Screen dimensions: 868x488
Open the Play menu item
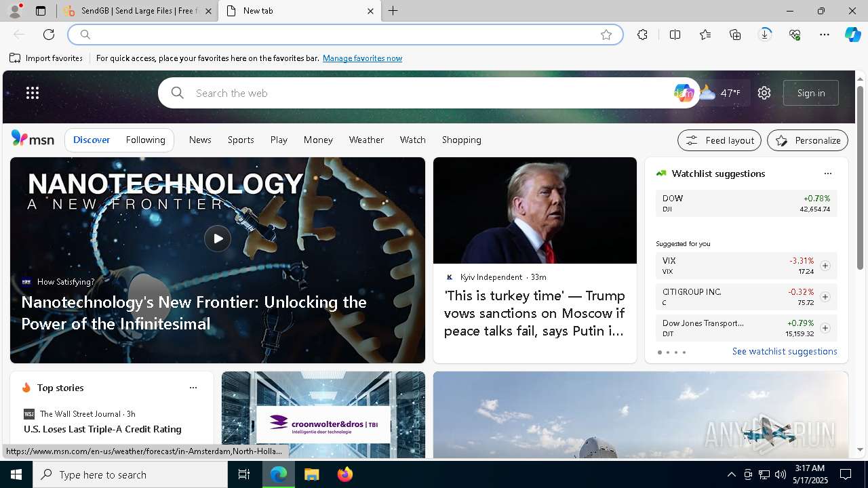pos(279,140)
